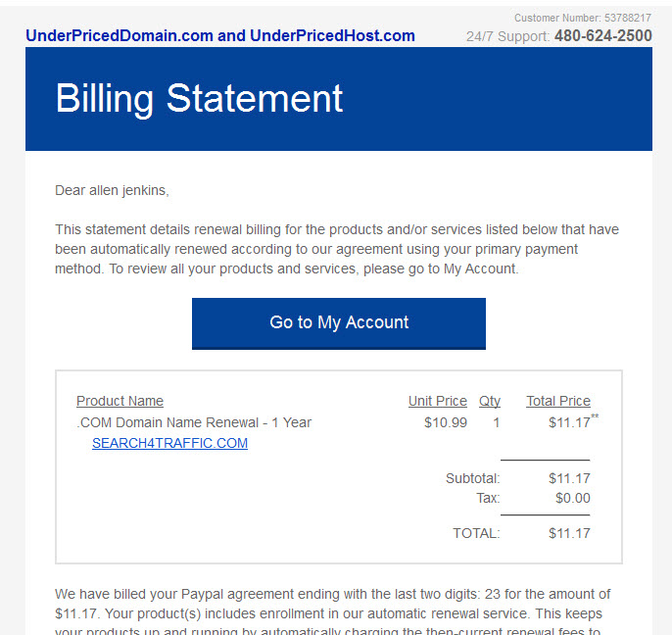The width and height of the screenshot is (672, 635).
Task: Click the Tax $0.00 amount
Action: pos(572,498)
